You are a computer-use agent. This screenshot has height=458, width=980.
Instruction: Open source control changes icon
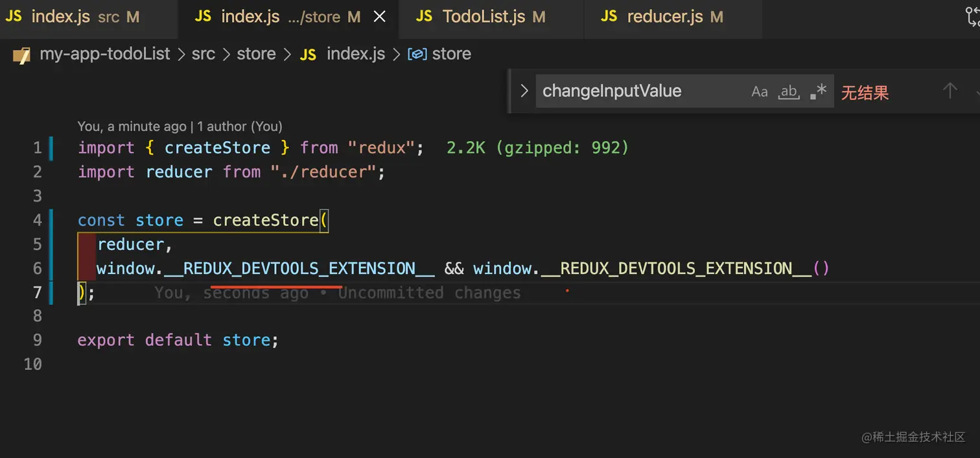[972, 17]
